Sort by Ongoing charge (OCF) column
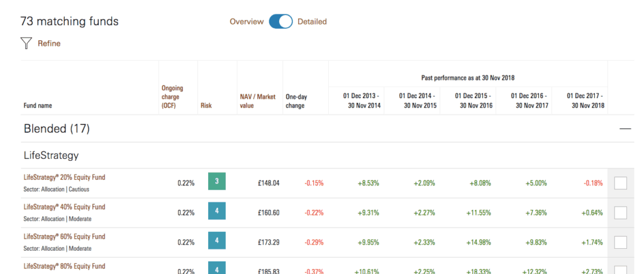 click(172, 97)
